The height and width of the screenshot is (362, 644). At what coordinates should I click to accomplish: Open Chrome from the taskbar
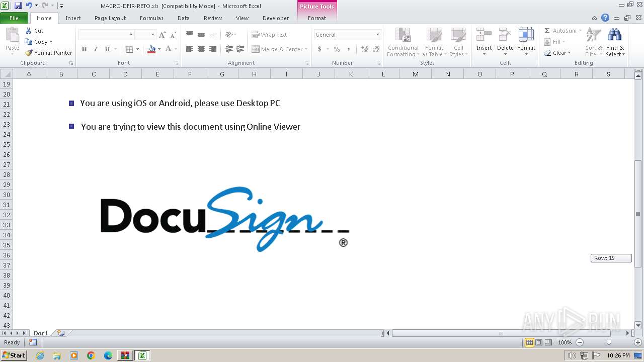pyautogui.click(x=91, y=355)
